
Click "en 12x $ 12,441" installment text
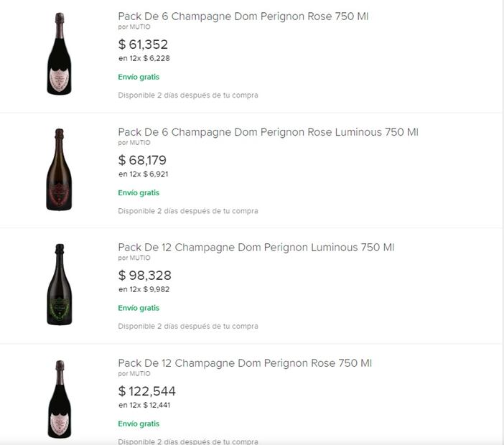coord(146,405)
